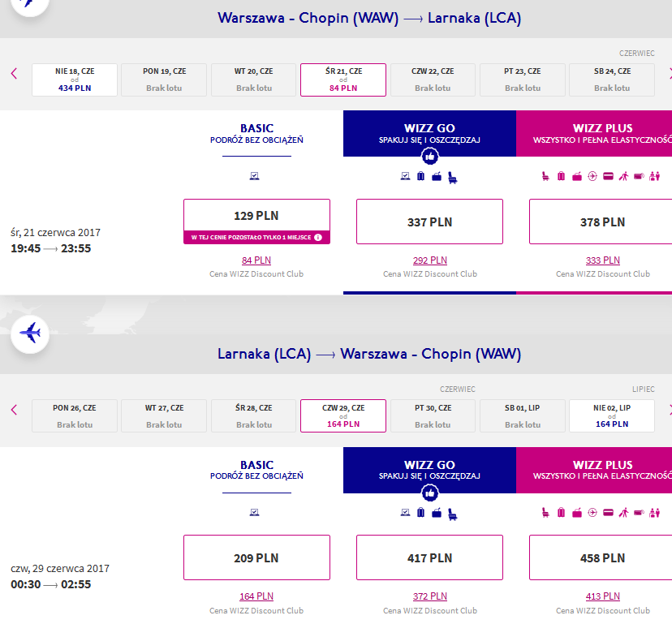The height and width of the screenshot is (624, 672).
Task: Click outbound WIZZ GO fare header
Action: coord(429,133)
